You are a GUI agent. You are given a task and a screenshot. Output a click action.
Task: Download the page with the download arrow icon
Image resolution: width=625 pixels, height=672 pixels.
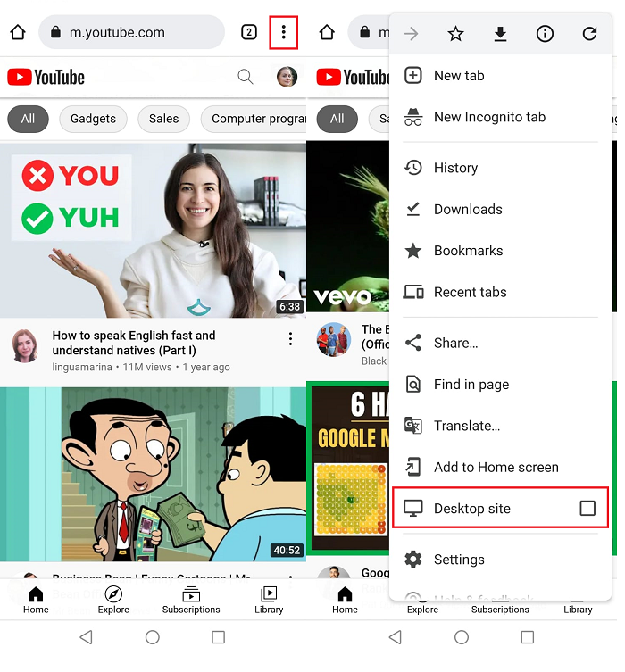500,33
